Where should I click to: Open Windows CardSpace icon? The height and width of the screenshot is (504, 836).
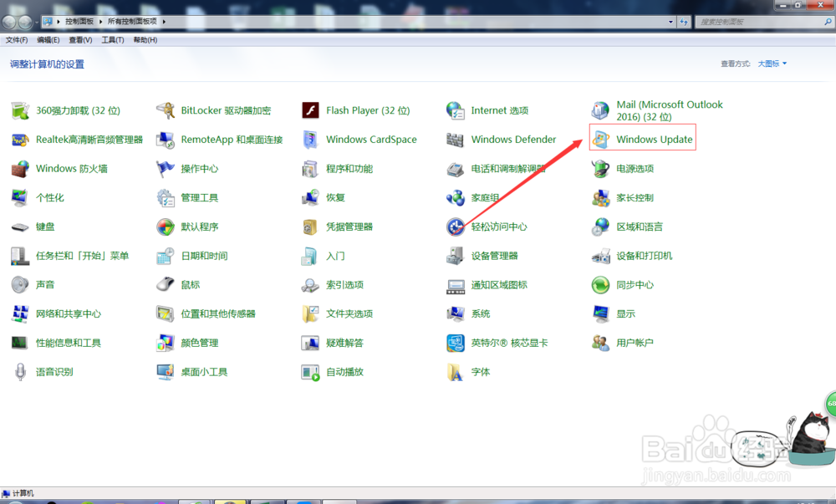click(310, 140)
